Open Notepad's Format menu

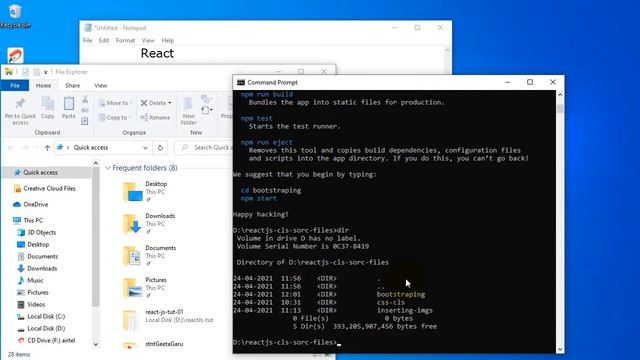(125, 40)
